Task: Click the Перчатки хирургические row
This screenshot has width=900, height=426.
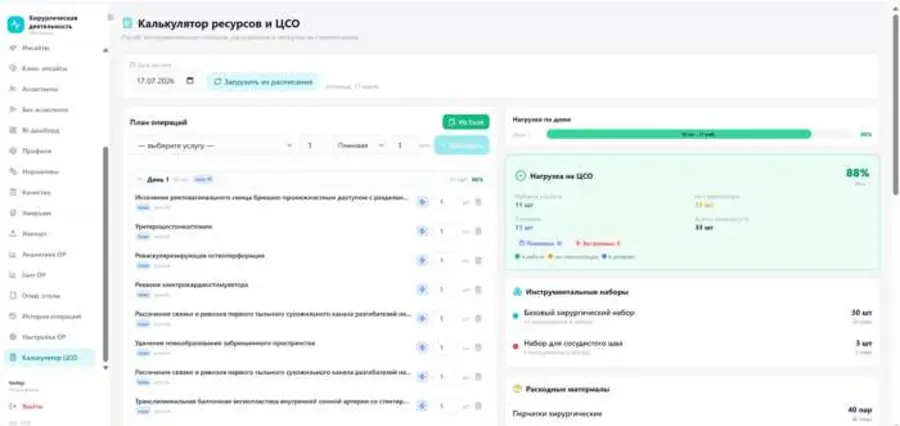Action: 692,413
